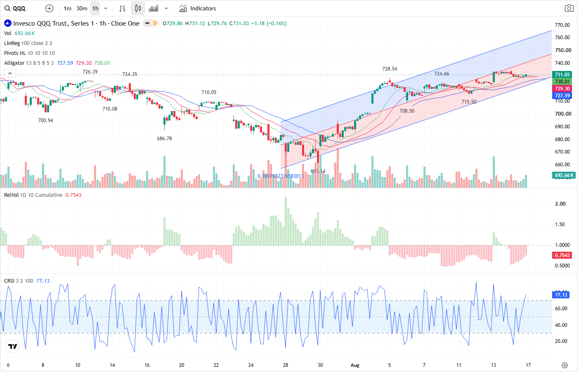Click the 727.59 blue Alligator price label
The width and height of the screenshot is (586, 392).
pos(562,96)
